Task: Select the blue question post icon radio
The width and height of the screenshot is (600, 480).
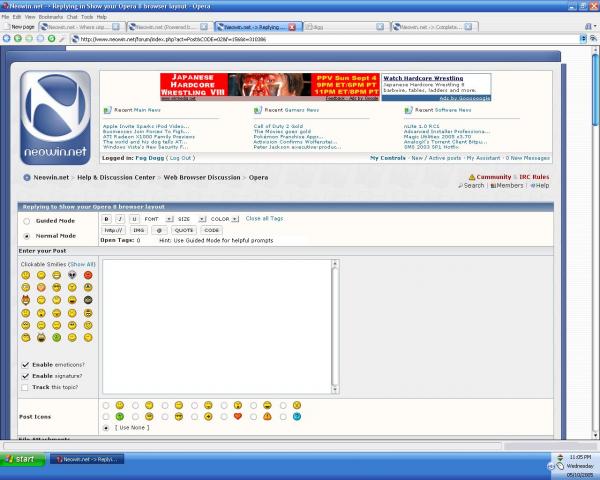Action: [x=283, y=416]
